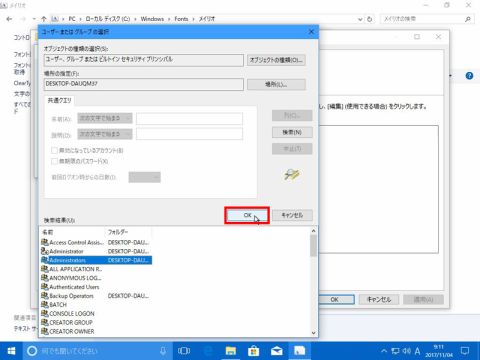The width and height of the screenshot is (480, 360).
Task: Click the DESKTOP-DAUQM37 location field
Action: pyautogui.click(x=144, y=84)
